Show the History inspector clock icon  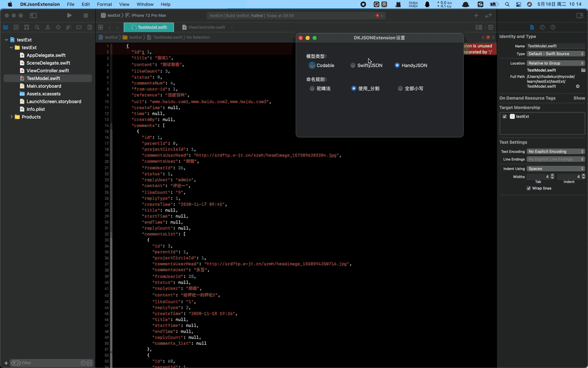542,27
